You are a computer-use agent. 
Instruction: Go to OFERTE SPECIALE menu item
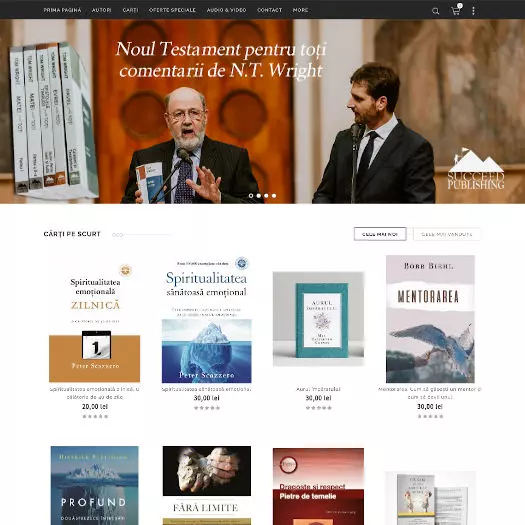coord(172,10)
